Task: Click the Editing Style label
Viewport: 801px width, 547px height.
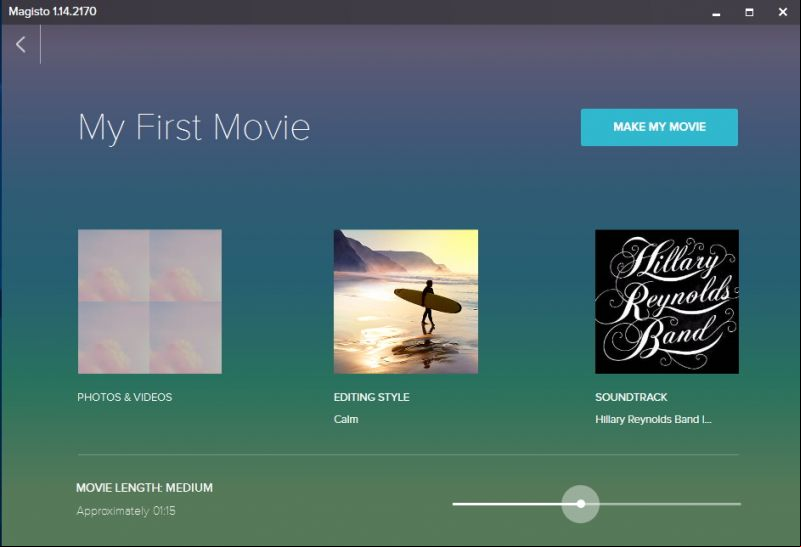Action: 371,397
